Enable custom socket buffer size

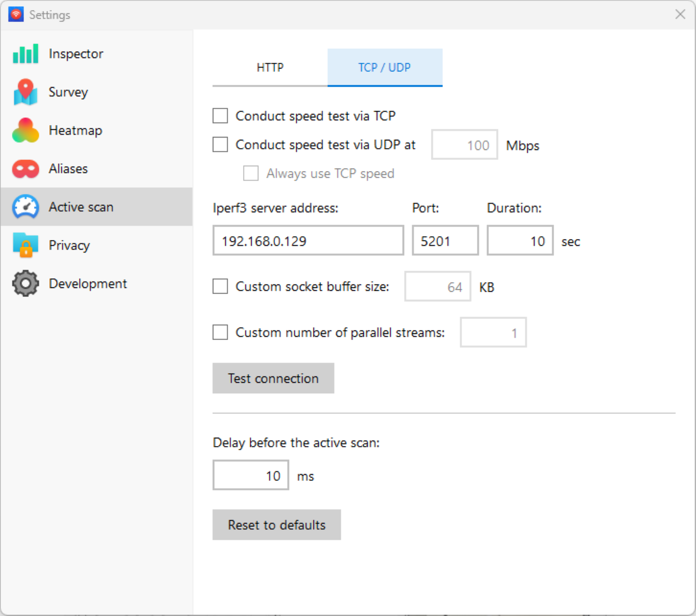[x=220, y=286]
